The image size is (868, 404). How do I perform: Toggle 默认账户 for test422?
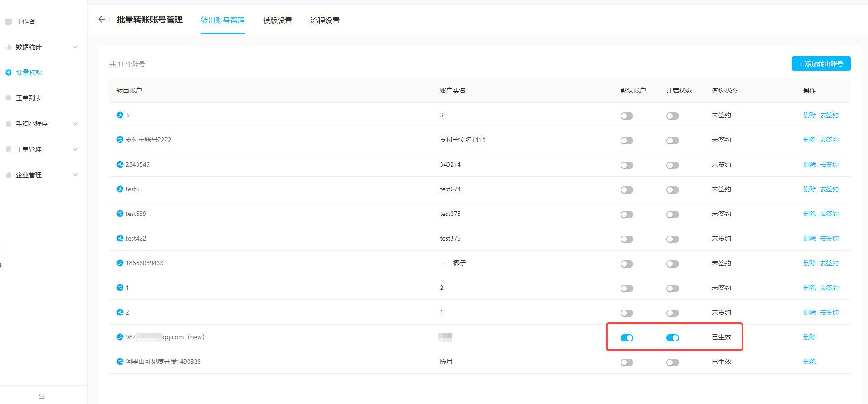pyautogui.click(x=627, y=239)
